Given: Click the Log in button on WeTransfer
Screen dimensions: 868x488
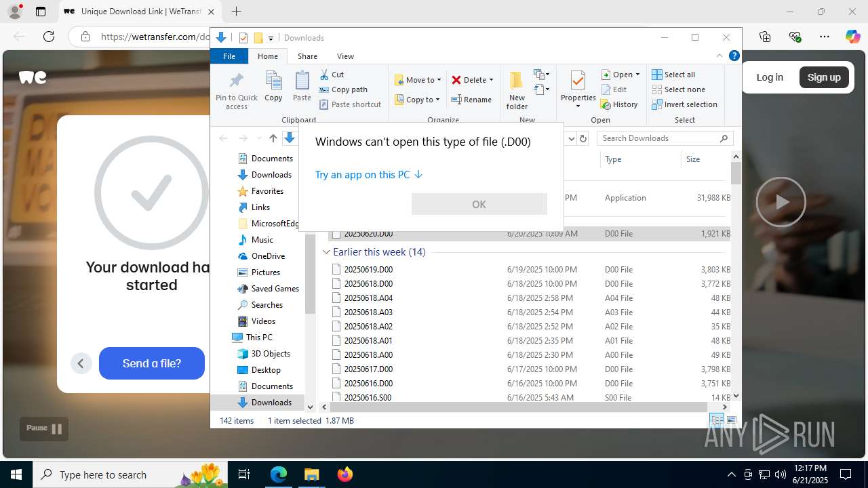Looking at the screenshot, I should 770,77.
